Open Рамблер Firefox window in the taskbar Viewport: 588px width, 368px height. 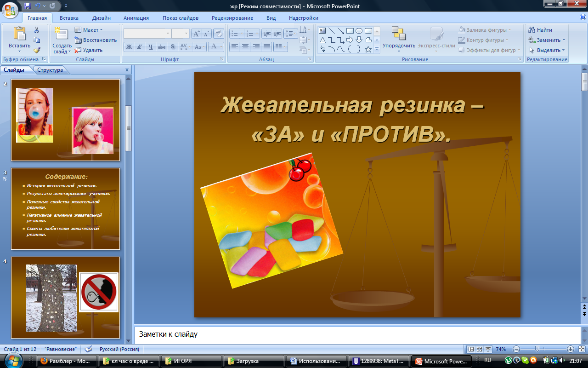tap(67, 361)
